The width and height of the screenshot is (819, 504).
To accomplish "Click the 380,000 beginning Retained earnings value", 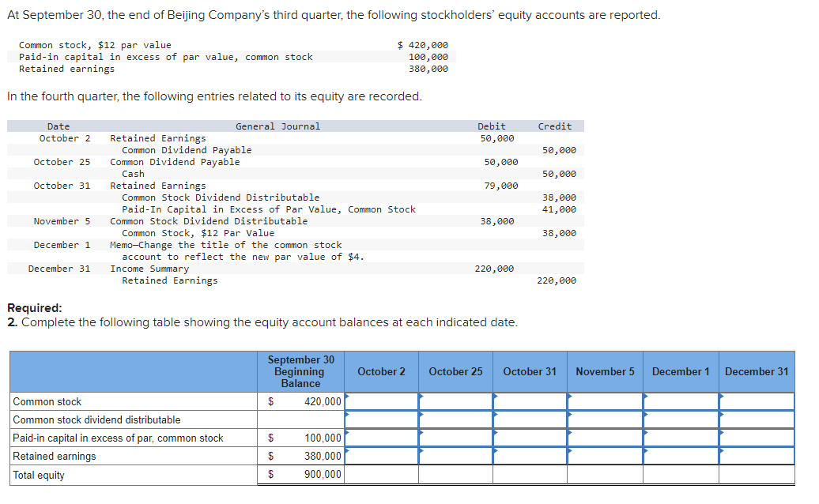I will coord(323,456).
